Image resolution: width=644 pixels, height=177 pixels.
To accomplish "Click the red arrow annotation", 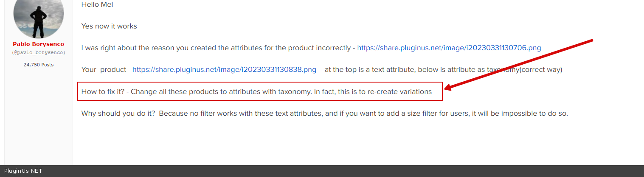I will coord(518,65).
